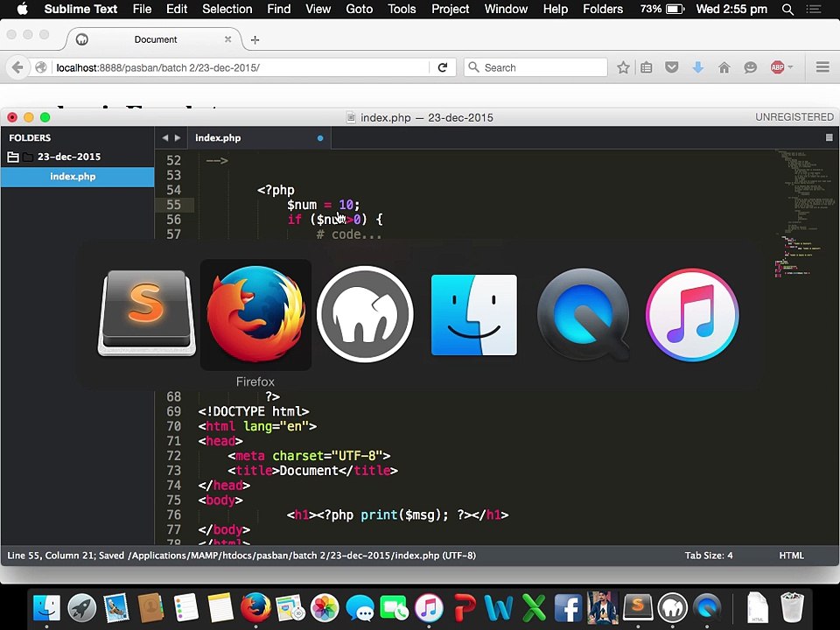Change the Tab Size: 4 setting
This screenshot has width=840, height=630.
(708, 556)
